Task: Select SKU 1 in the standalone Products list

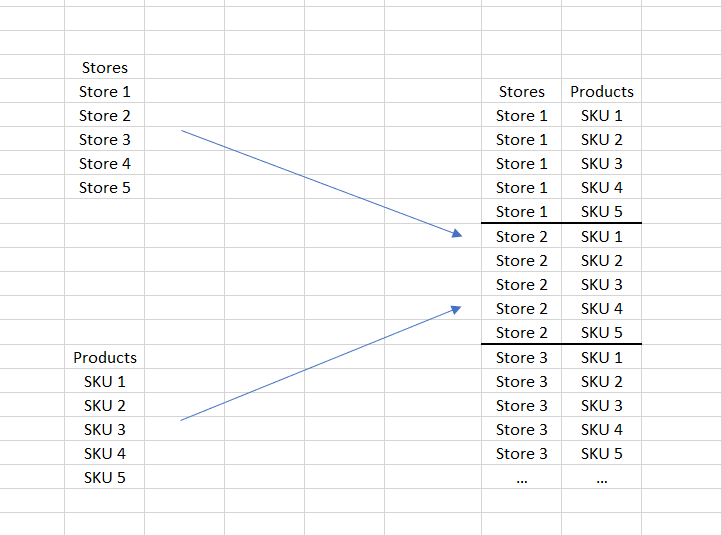Action: (x=105, y=382)
